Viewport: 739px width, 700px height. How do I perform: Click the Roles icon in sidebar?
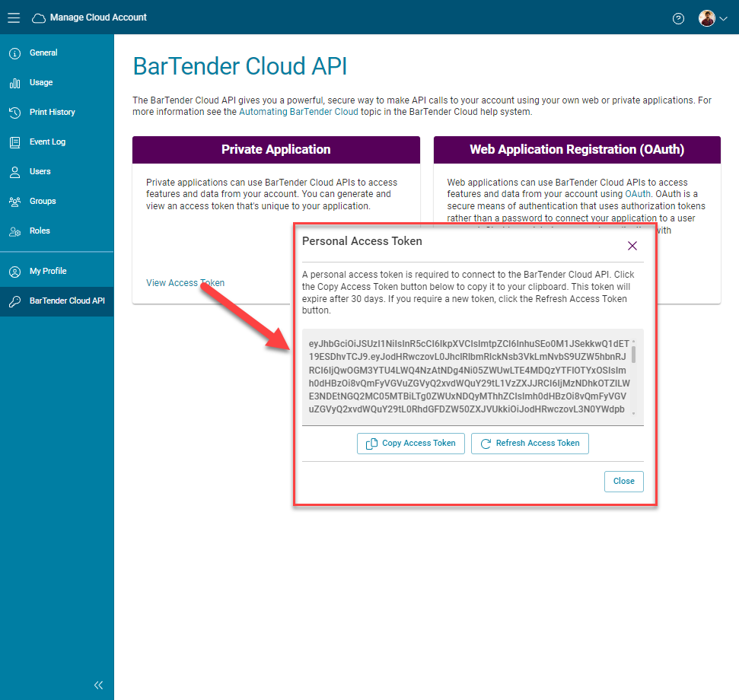pyautogui.click(x=15, y=231)
